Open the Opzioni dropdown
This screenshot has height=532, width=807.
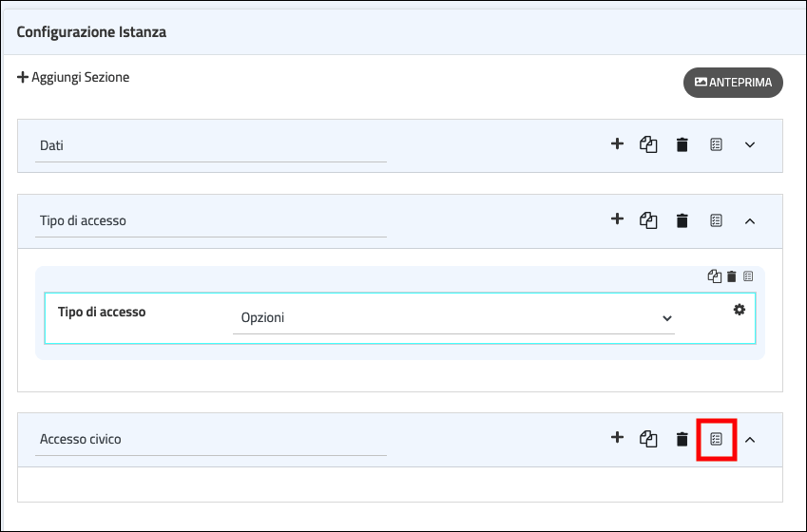click(453, 318)
